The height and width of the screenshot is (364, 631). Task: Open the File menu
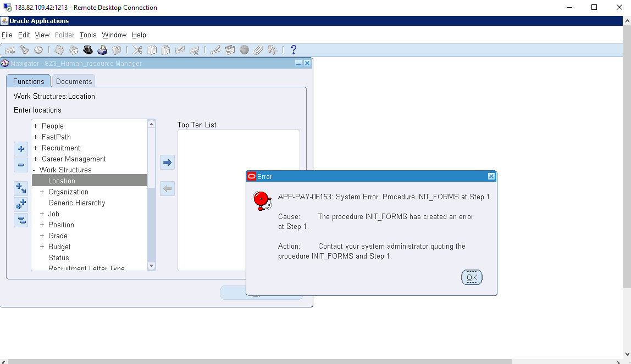click(7, 35)
